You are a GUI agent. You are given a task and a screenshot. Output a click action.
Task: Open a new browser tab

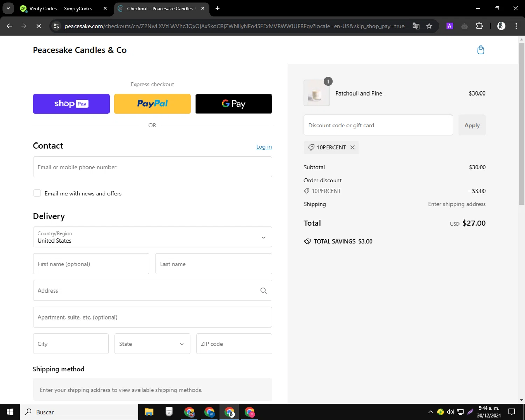pyautogui.click(x=217, y=8)
